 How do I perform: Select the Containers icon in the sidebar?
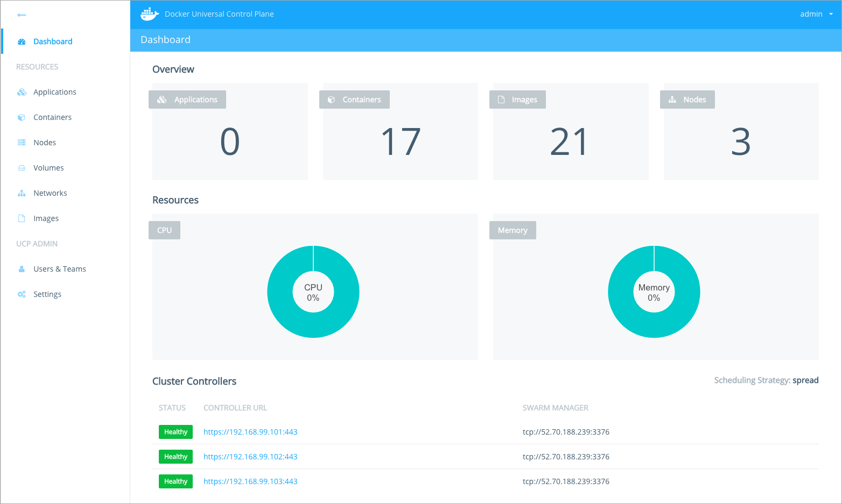pos(22,117)
